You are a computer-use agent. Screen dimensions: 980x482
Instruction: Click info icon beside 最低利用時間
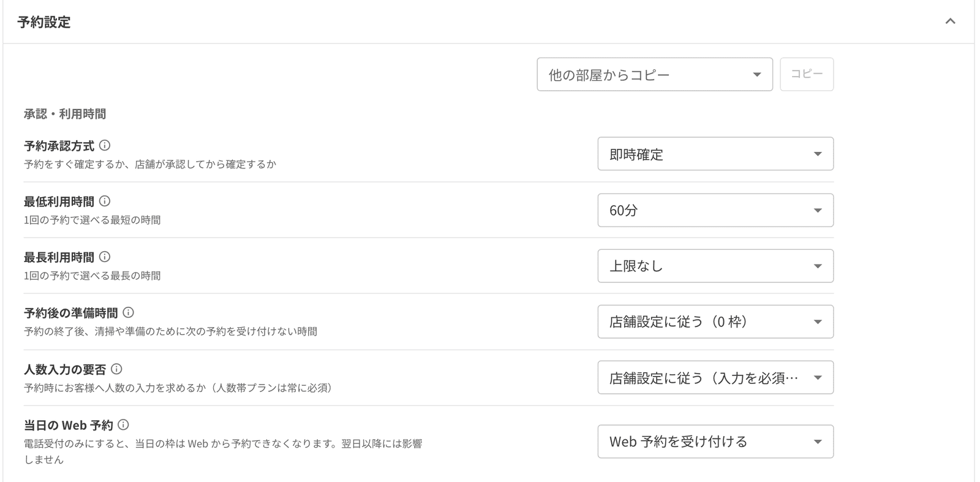105,201
